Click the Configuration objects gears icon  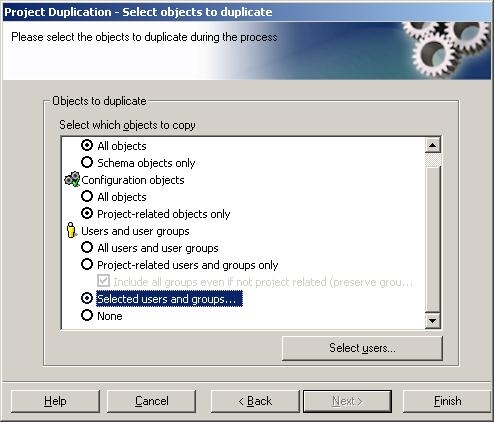(72, 179)
